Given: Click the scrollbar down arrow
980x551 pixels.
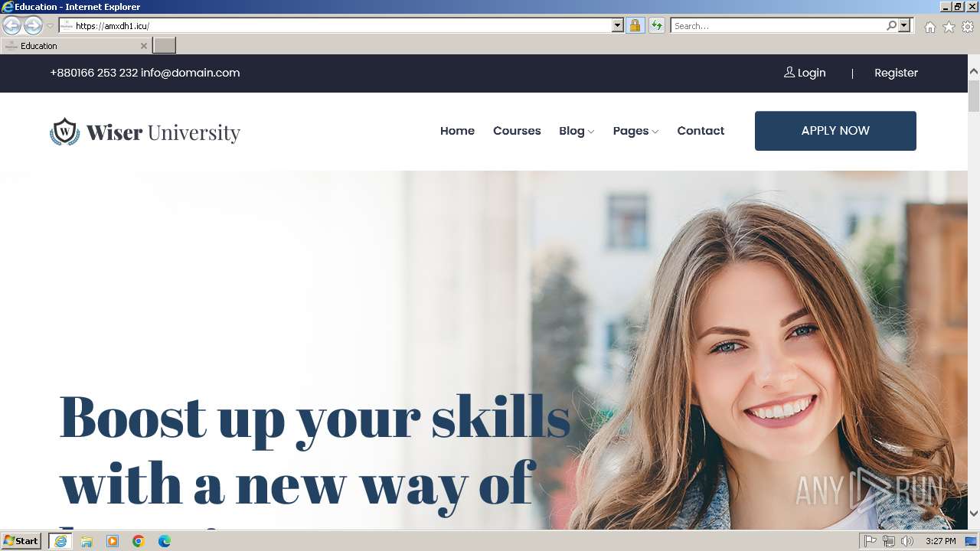Looking at the screenshot, I should coord(974,514).
